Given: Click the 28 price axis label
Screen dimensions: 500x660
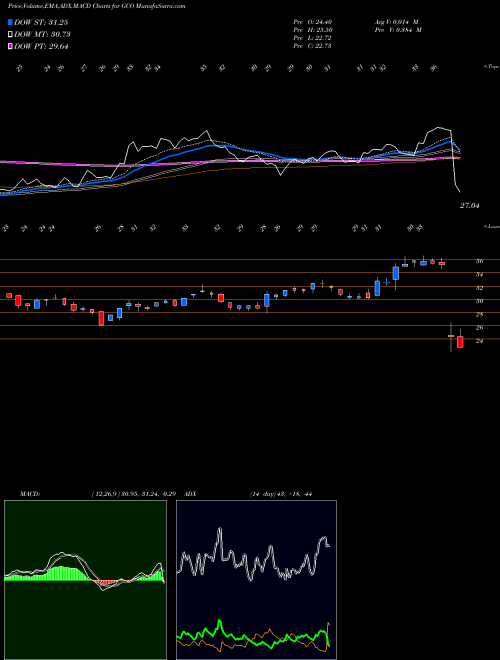Looking at the screenshot, I should coord(479,315).
